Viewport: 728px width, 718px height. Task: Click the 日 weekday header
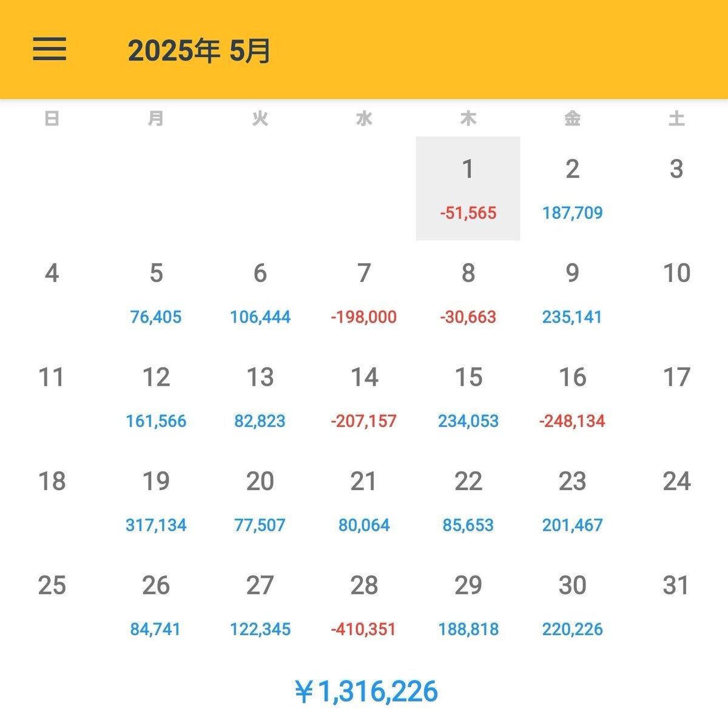click(52, 119)
